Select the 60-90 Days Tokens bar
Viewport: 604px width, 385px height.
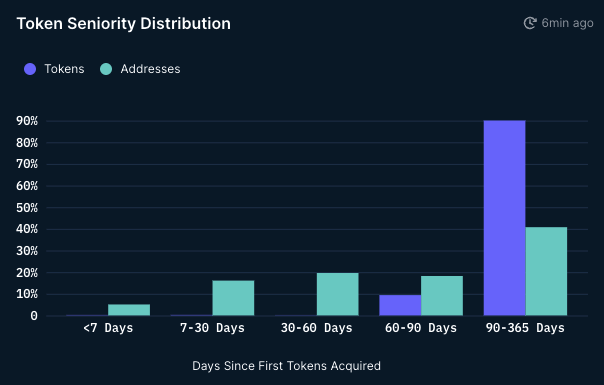(x=400, y=305)
